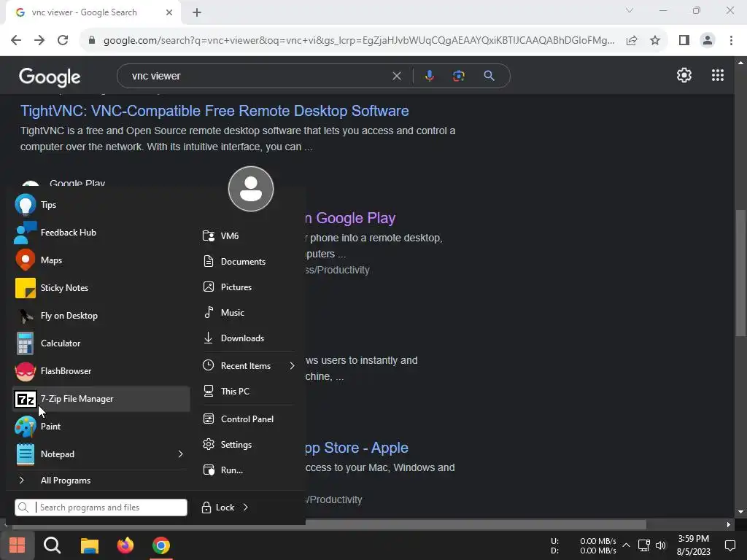Image resolution: width=747 pixels, height=560 pixels.
Task: Close the vnc viewer Google Search tab
Action: pos(169,12)
